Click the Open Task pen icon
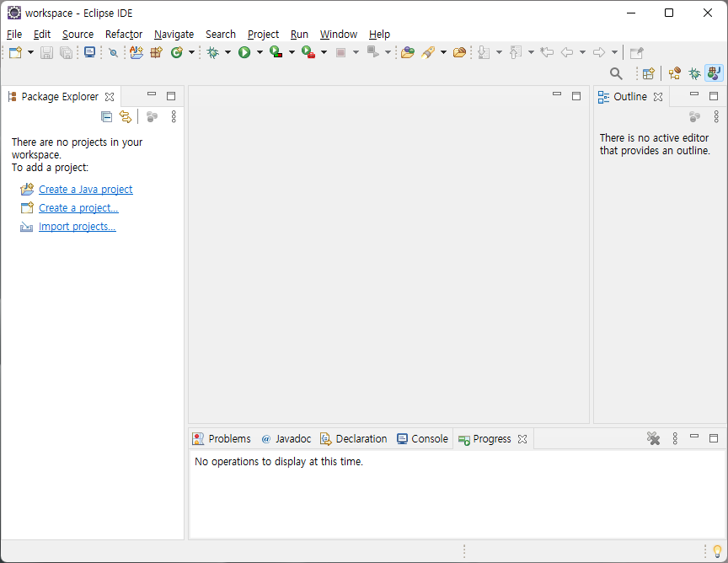The image size is (728, 563). coord(428,52)
